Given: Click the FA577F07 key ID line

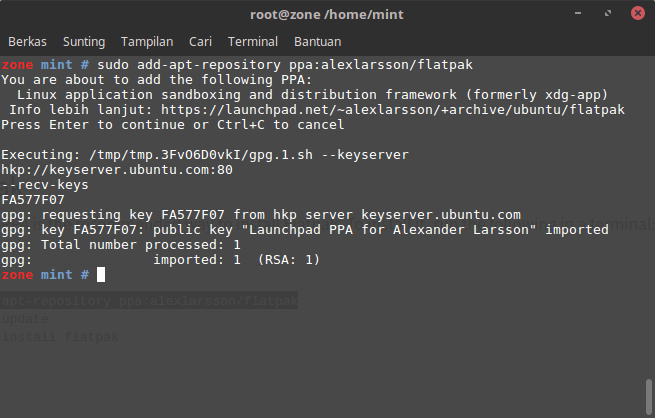Looking at the screenshot, I should click(33, 200).
